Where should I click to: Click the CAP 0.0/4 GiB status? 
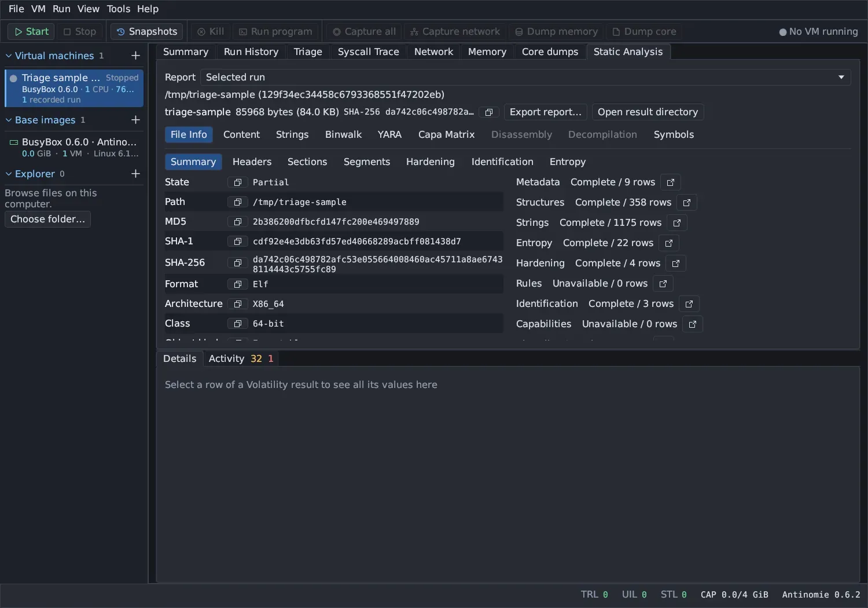(x=734, y=595)
